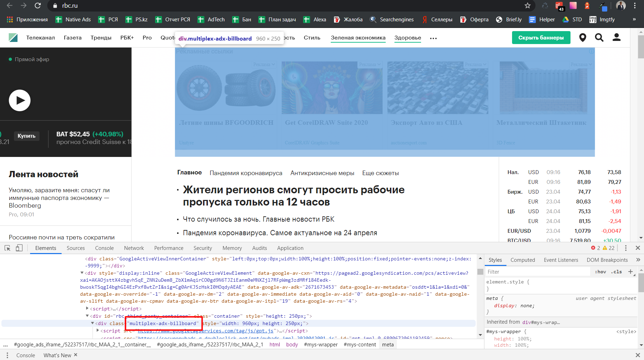Collapse the multiplex-adx-billboard div node
Image resolution: width=644 pixels, height=360 pixels.
tap(93, 323)
